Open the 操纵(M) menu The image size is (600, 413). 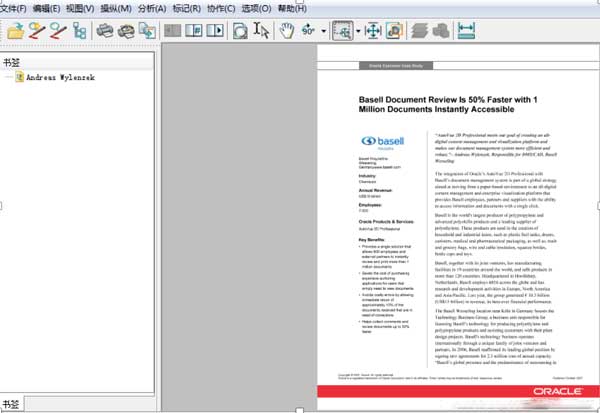tap(116, 8)
